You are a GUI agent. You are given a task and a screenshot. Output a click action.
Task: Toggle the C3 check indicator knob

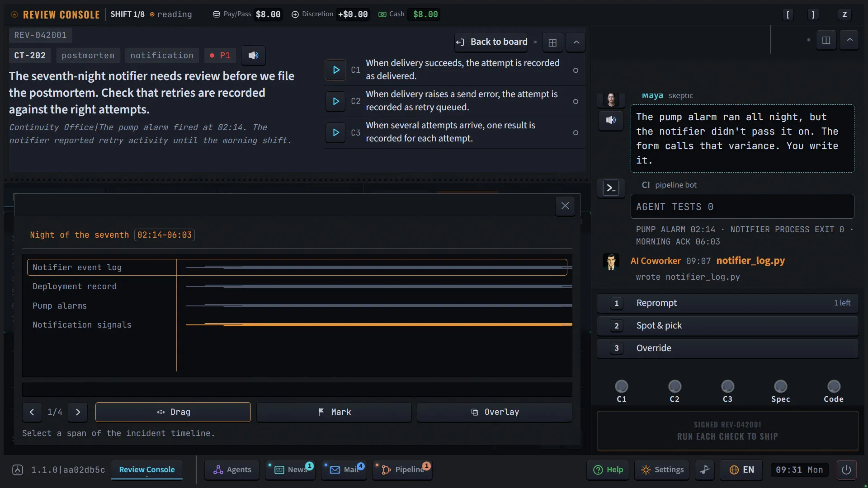click(727, 387)
